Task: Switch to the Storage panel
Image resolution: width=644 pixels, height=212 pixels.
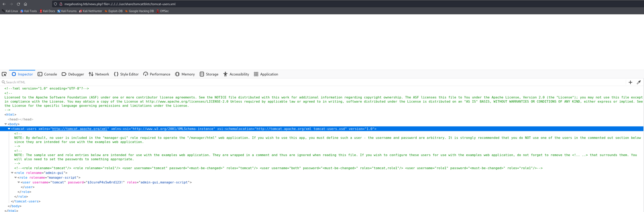Action: click(209, 74)
